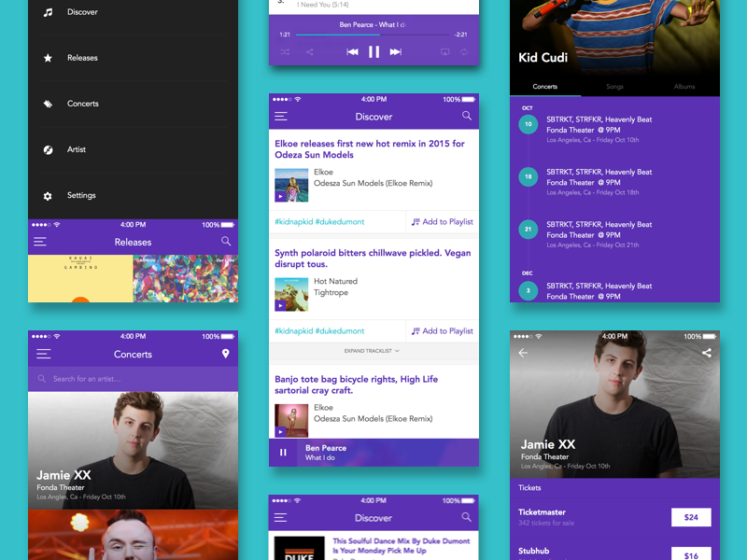
Task: Tap share icon on Jamie XX detail screen
Action: 707,353
